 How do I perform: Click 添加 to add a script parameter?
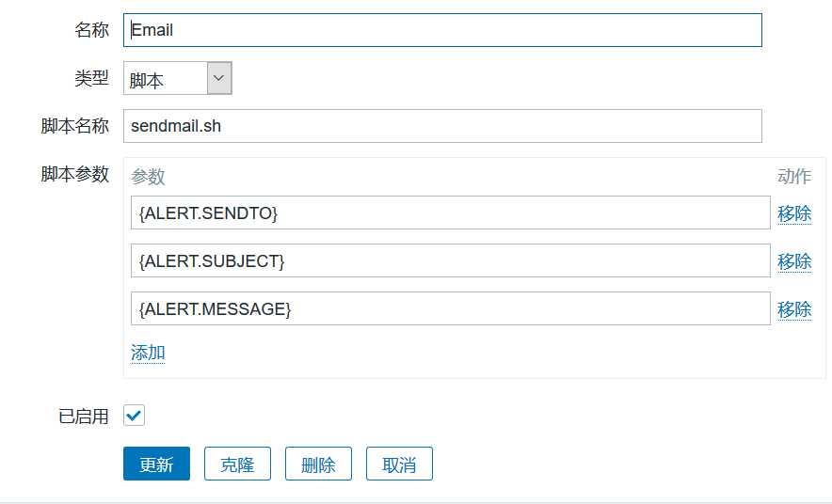click(148, 353)
